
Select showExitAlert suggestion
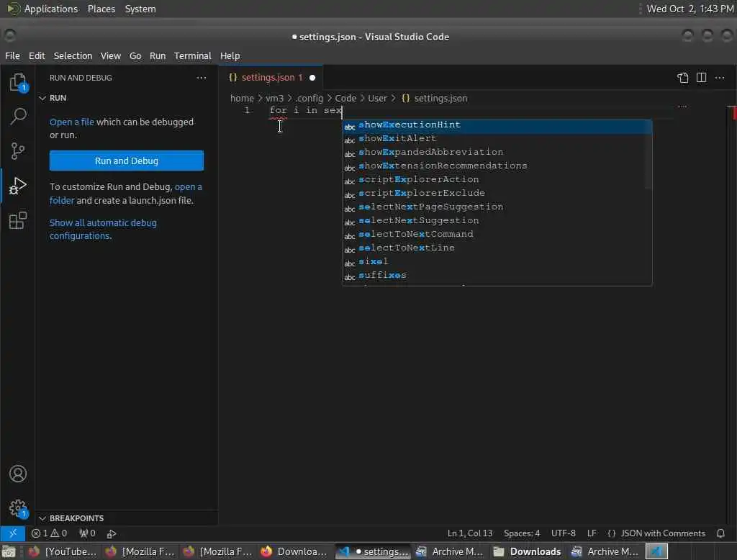pos(497,139)
